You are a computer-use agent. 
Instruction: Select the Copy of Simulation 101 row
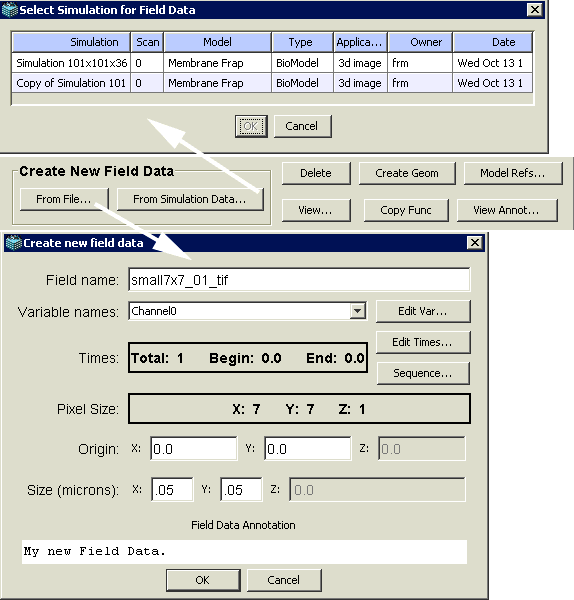pyautogui.click(x=272, y=83)
